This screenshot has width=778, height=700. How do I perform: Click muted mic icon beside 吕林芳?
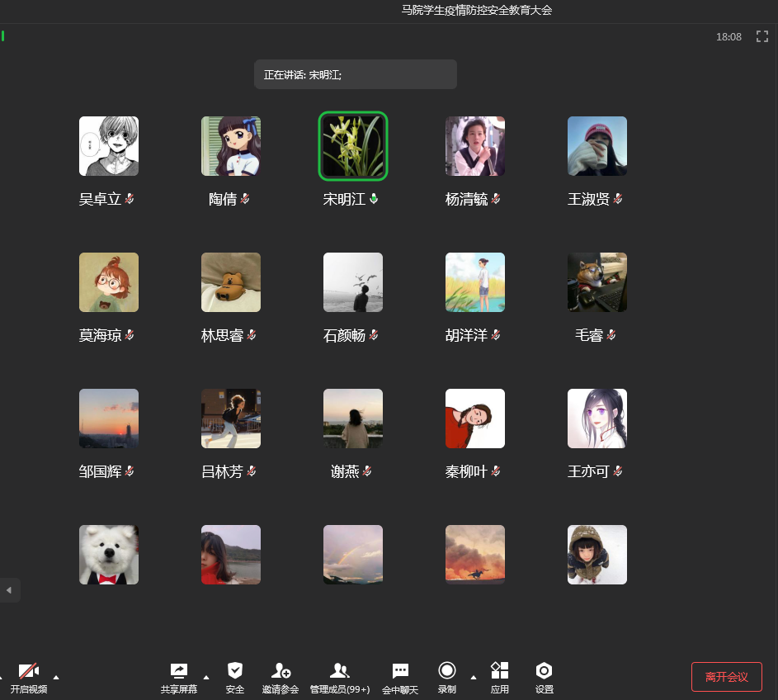[252, 471]
